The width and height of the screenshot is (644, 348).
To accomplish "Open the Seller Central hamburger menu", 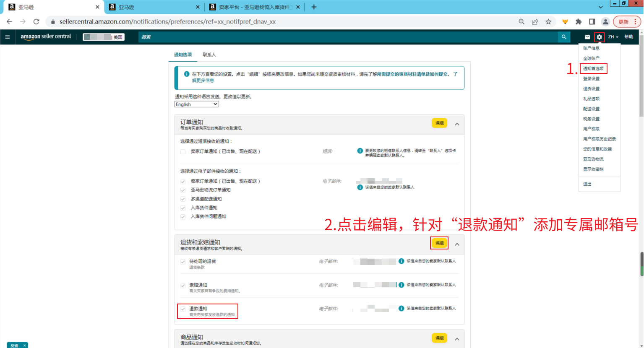I will pyautogui.click(x=8, y=37).
